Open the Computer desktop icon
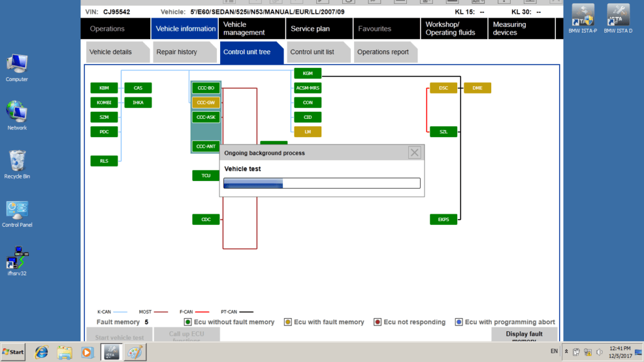The height and width of the screenshot is (362, 644). [x=17, y=68]
